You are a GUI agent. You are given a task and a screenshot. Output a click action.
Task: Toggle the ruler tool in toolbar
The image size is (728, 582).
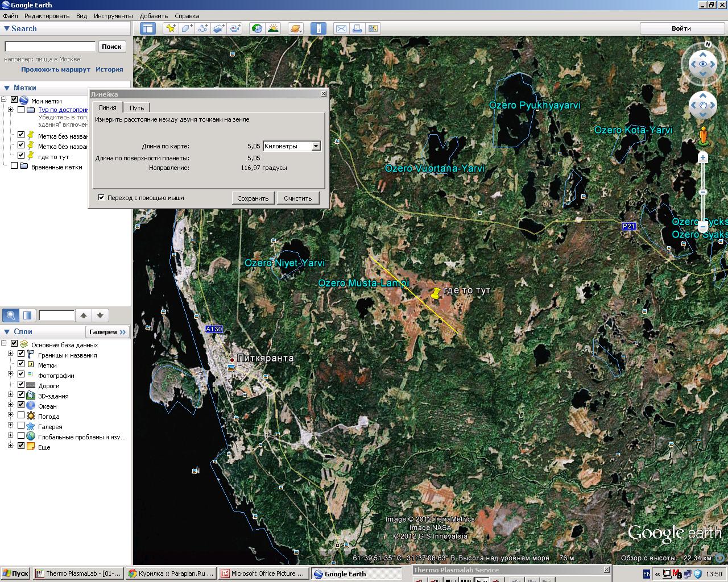click(x=318, y=28)
